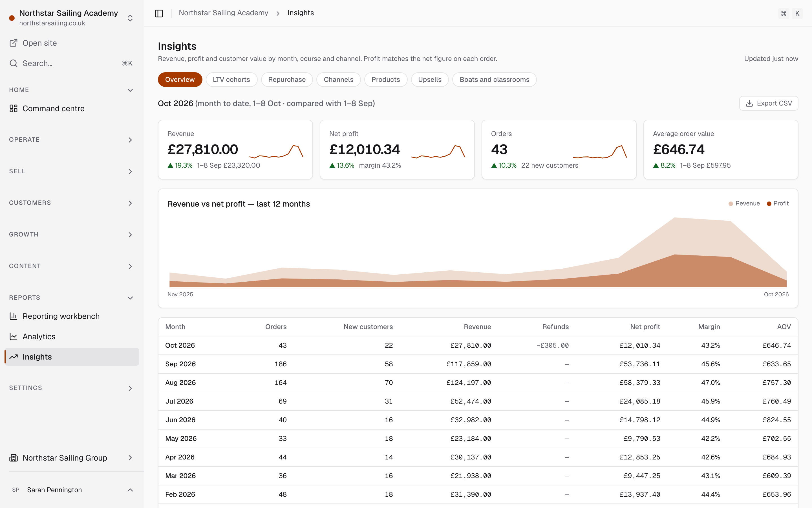
Task: Switch to the Channels tab
Action: pyautogui.click(x=338, y=80)
